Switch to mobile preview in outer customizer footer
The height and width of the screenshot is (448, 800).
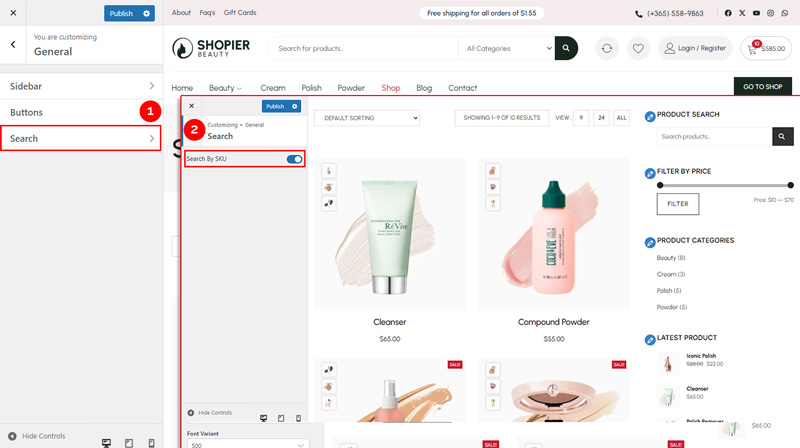pos(152,443)
